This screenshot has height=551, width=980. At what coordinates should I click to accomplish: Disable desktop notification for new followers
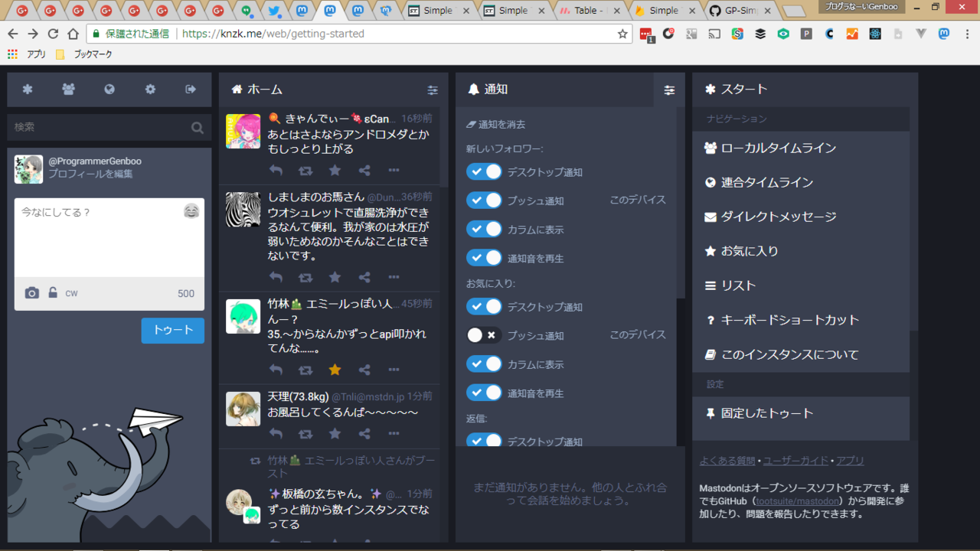pyautogui.click(x=484, y=171)
